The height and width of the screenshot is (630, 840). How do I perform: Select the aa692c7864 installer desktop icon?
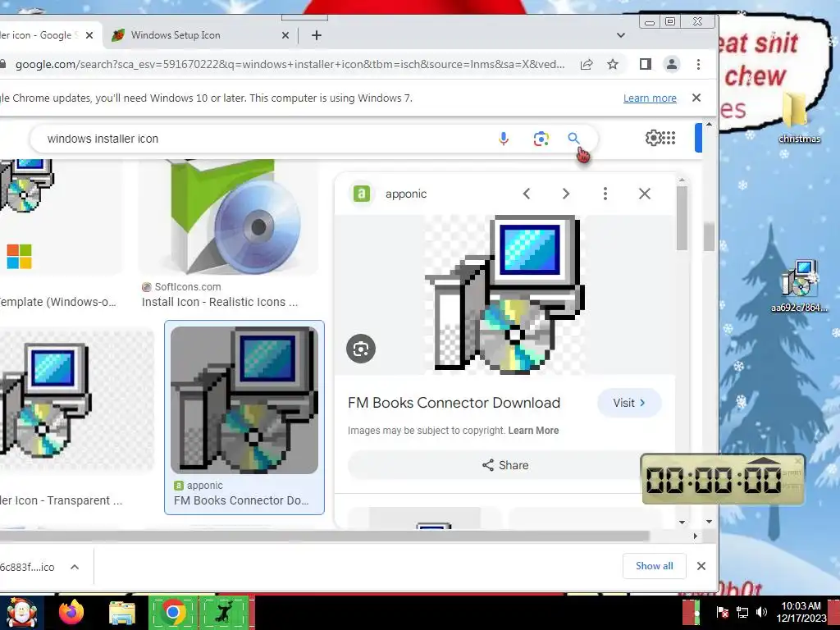click(x=799, y=285)
